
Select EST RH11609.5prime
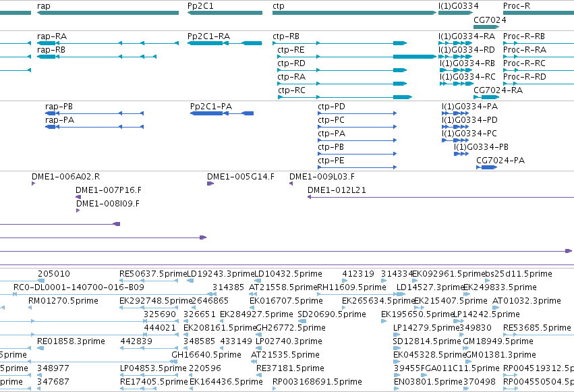coord(352,287)
